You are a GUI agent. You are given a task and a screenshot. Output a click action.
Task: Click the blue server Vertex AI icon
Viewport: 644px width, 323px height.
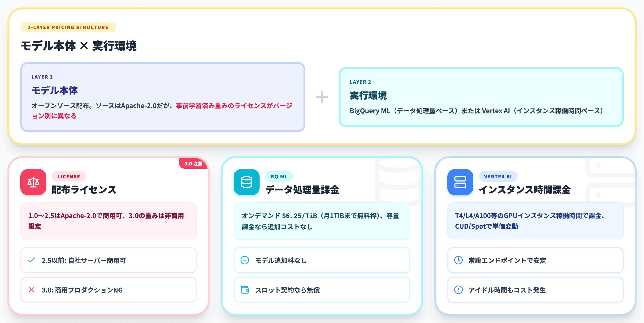tap(460, 182)
